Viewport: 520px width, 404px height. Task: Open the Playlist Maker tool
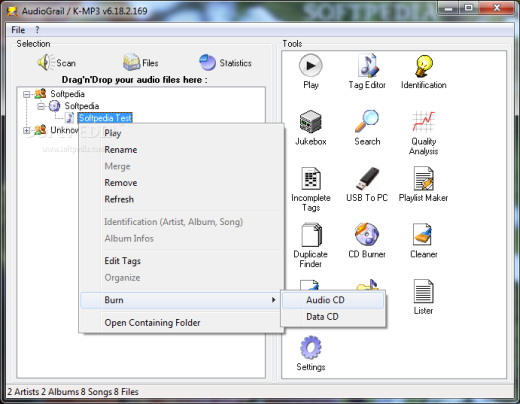pos(423,178)
